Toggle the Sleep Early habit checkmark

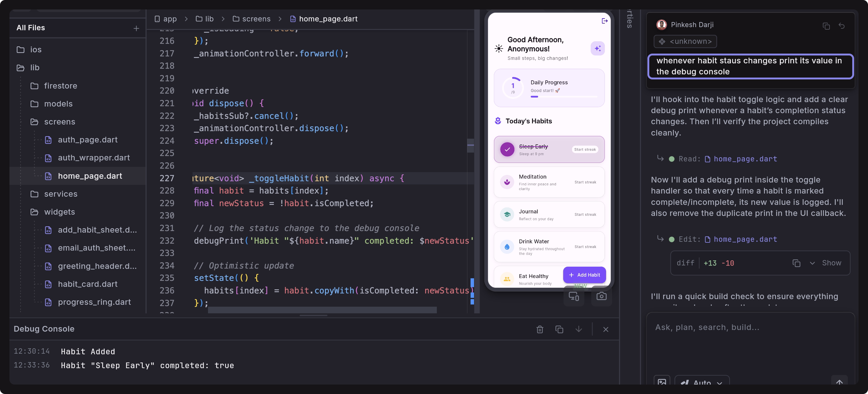507,149
